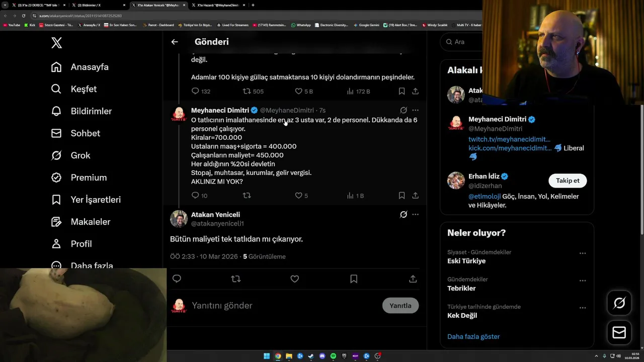Open options for Tebrikler trend
The image size is (644, 362).
point(583,281)
